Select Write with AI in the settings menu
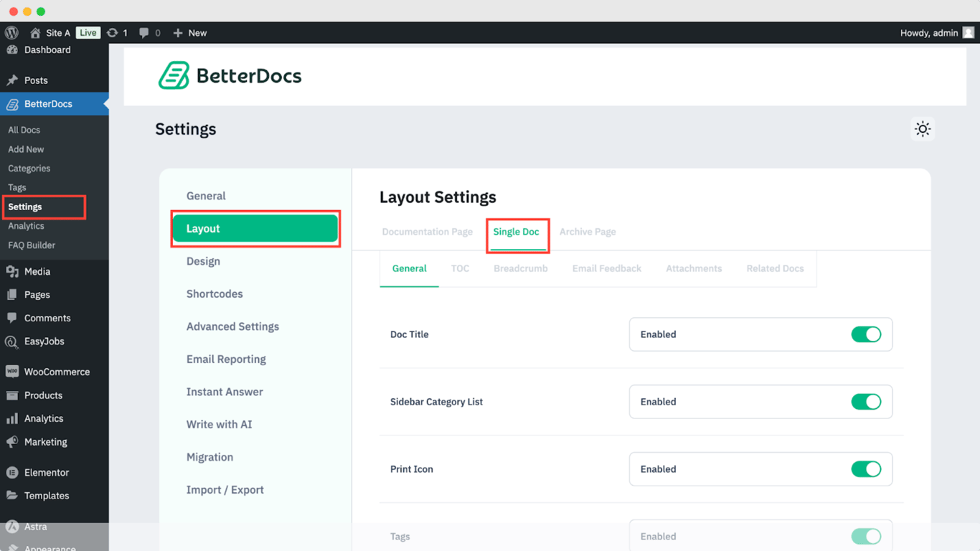Screen dimensions: 980x551 (x=220, y=425)
